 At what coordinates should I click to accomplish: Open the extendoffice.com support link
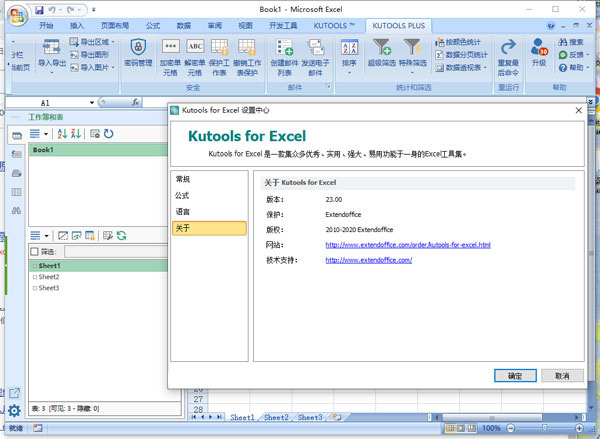368,260
